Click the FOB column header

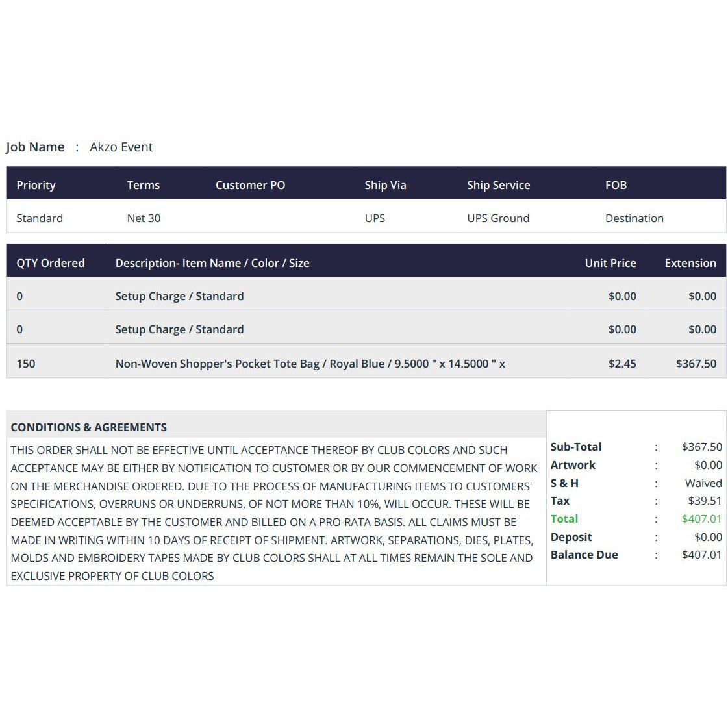616,185
